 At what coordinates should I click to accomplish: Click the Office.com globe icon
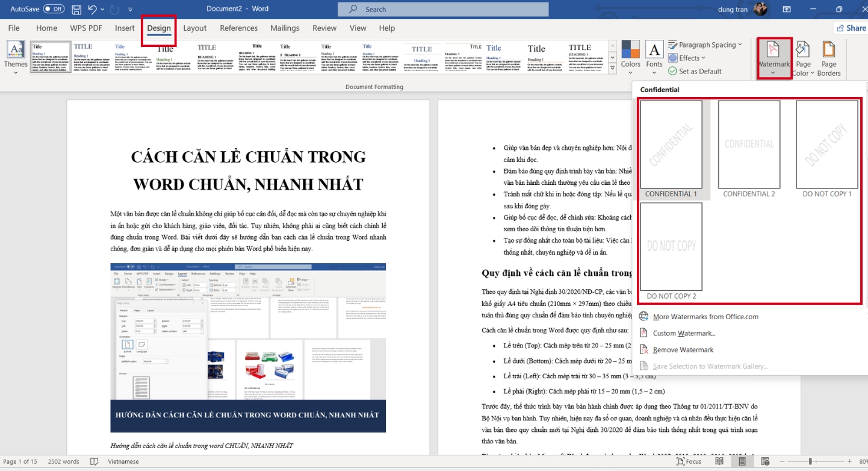tap(643, 317)
